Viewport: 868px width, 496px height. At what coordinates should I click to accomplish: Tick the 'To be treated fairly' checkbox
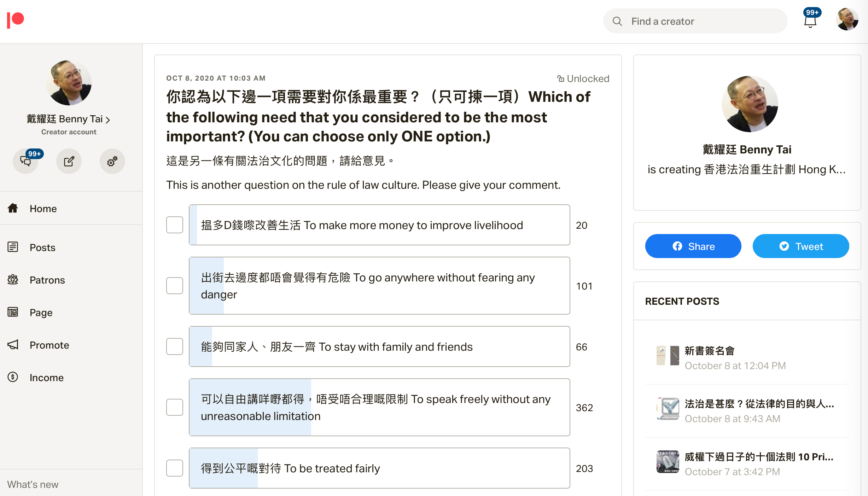pyautogui.click(x=175, y=468)
